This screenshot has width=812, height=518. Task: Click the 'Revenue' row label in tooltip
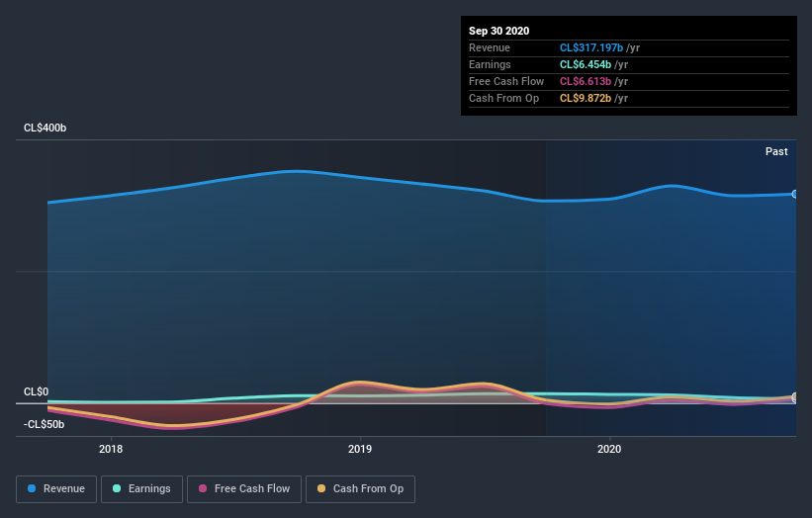490,47
